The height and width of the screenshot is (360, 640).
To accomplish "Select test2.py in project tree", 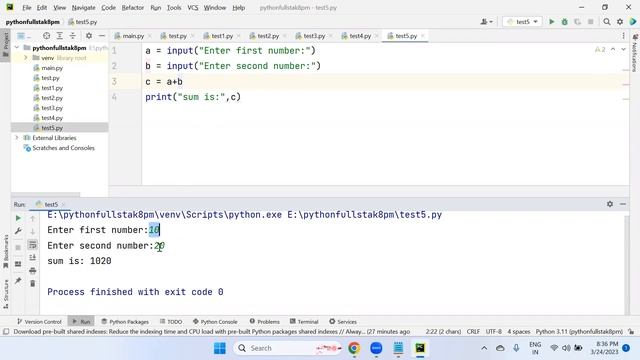I will point(52,98).
